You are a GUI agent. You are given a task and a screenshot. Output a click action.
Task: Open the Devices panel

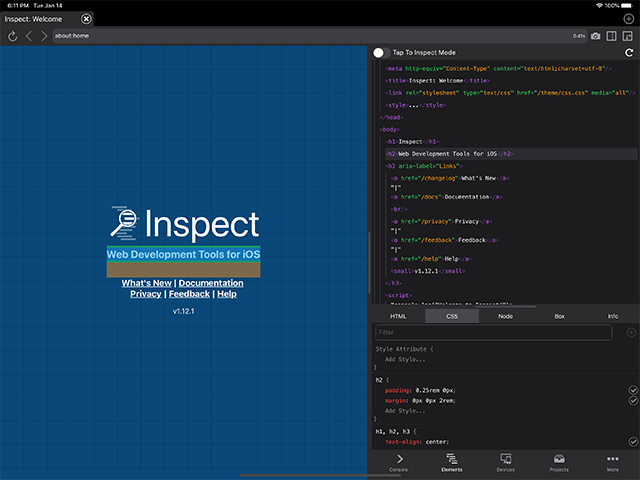(x=506, y=463)
